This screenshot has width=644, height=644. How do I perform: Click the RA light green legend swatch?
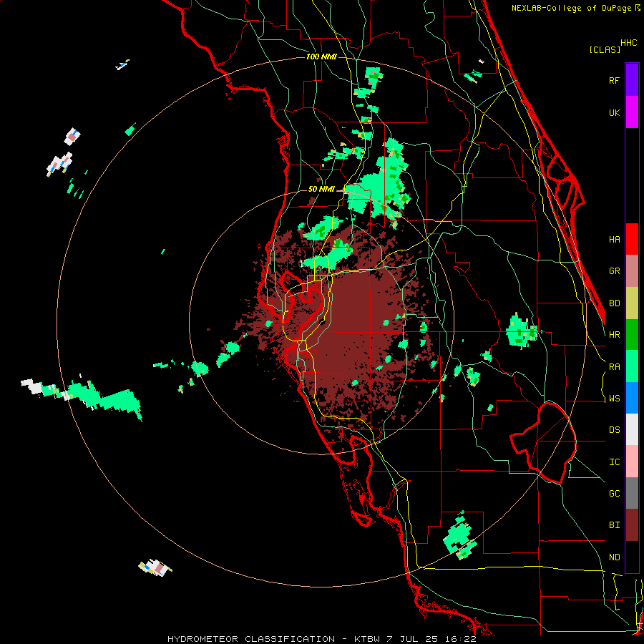(632, 366)
